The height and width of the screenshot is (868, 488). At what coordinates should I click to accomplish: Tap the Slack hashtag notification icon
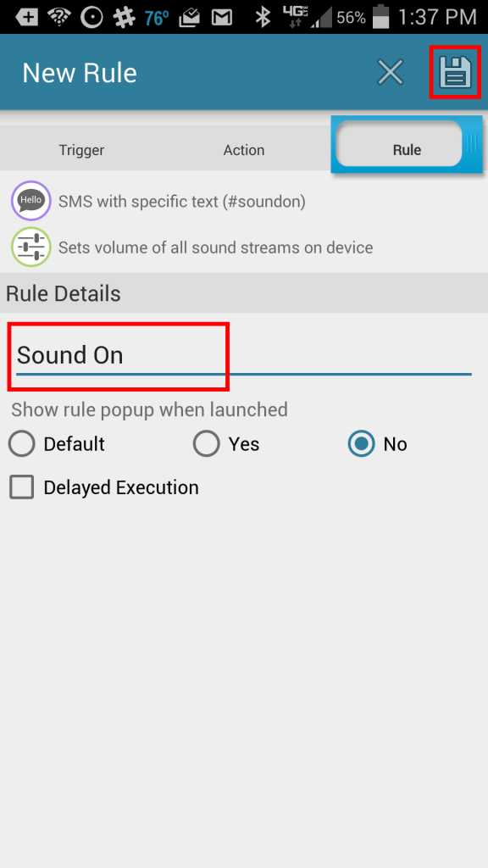click(124, 17)
